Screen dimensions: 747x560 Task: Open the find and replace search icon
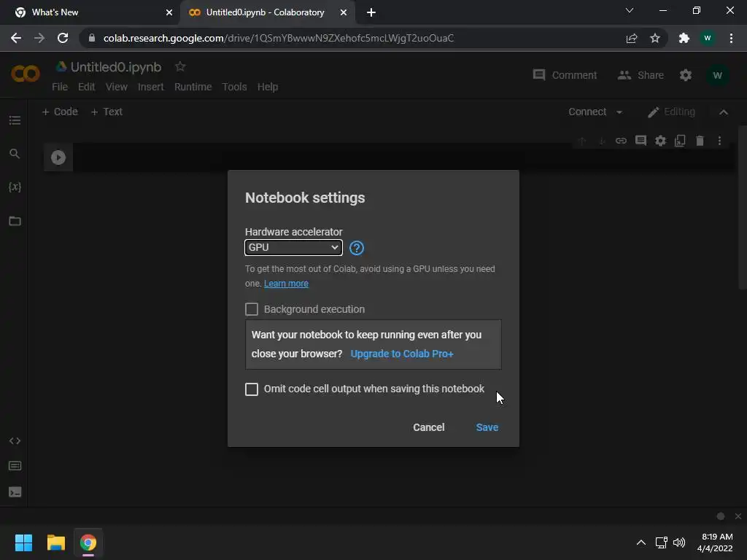15,154
